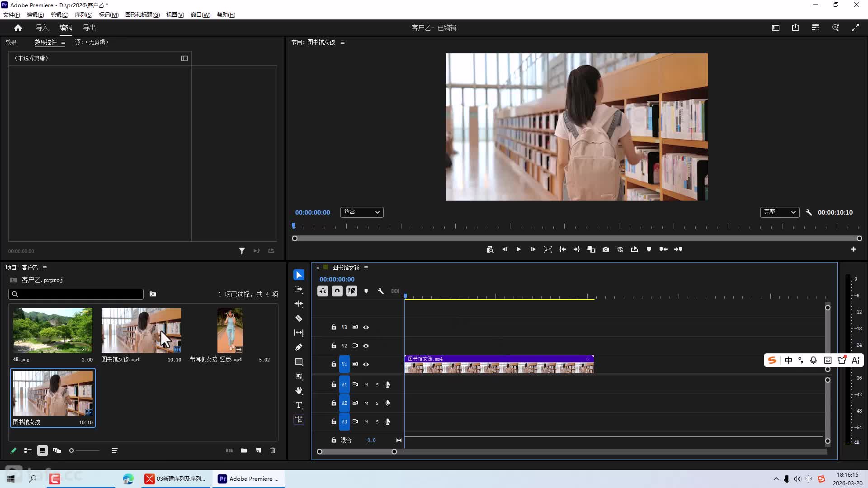Open project panel sort icons menu
The height and width of the screenshot is (488, 868).
click(114, 450)
